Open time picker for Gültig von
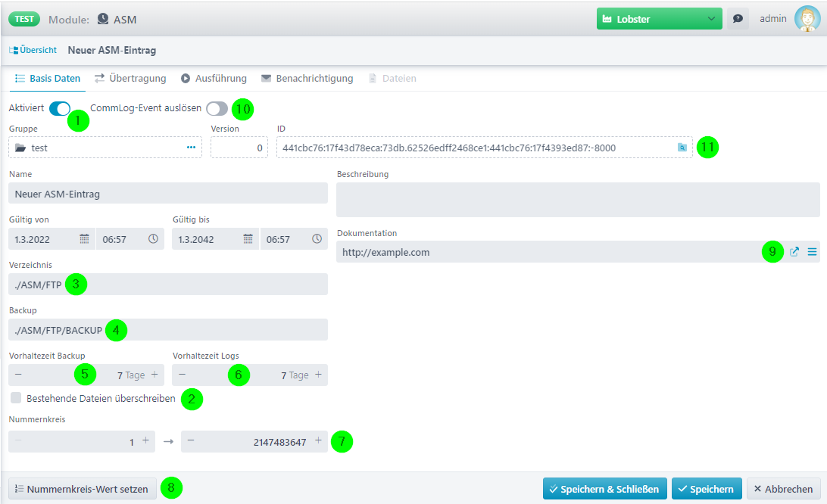Image resolution: width=827 pixels, height=504 pixels. pyautogui.click(x=153, y=239)
